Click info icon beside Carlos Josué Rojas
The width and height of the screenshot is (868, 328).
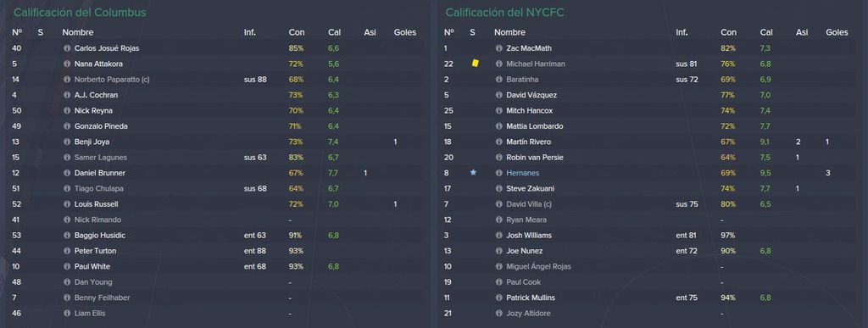(68, 48)
